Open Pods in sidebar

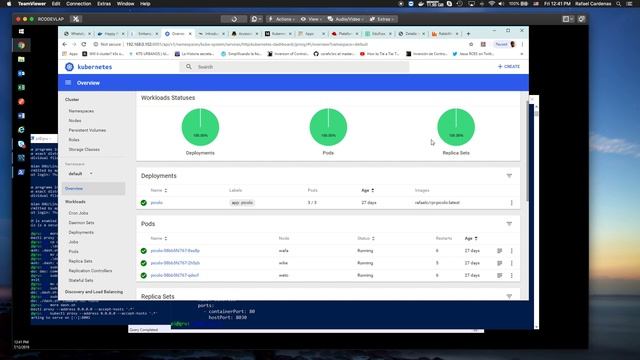[73, 251]
